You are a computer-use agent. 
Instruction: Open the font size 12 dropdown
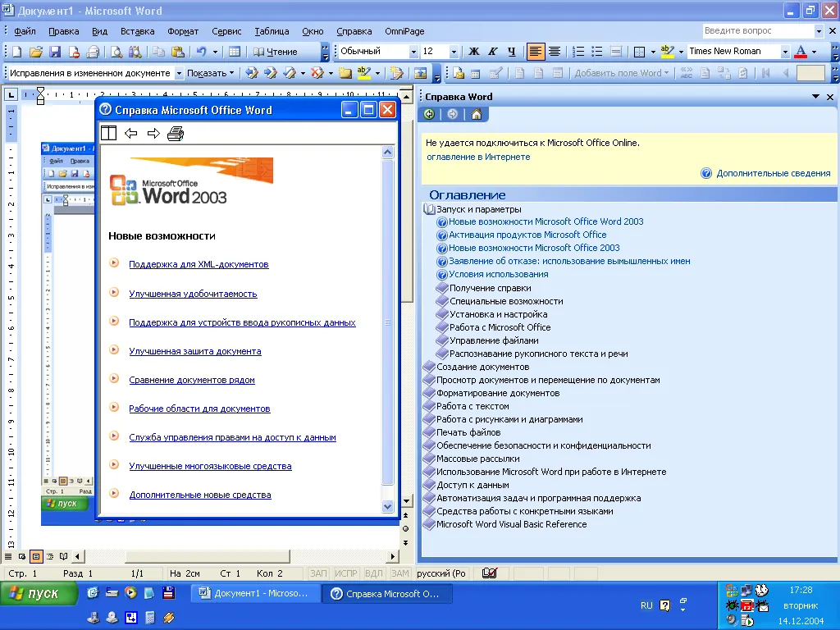click(453, 52)
